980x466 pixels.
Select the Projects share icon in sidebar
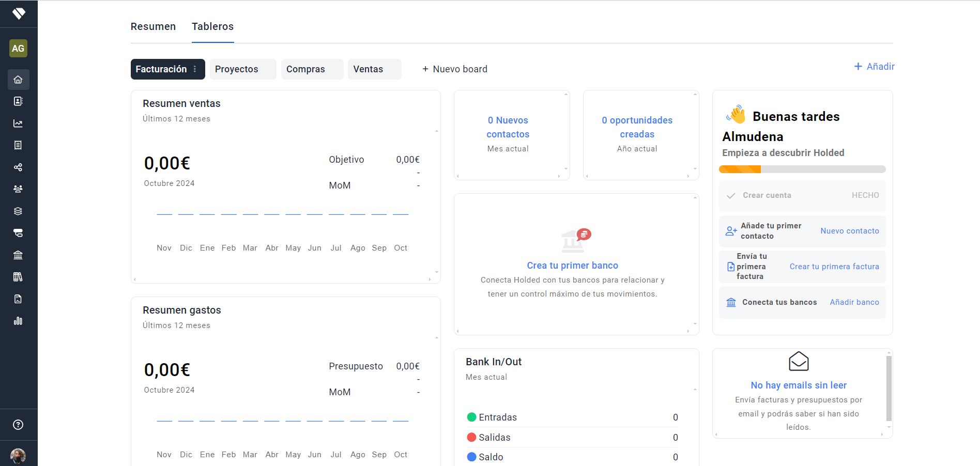pos(18,167)
